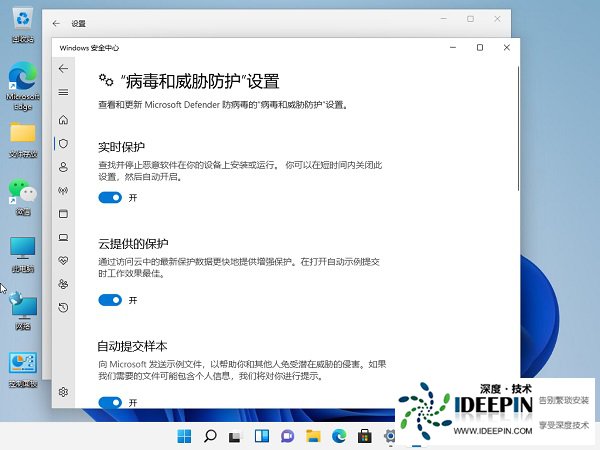Select Virus & threat protection shield icon
Image resolution: width=600 pixels, height=450 pixels.
tap(64, 143)
